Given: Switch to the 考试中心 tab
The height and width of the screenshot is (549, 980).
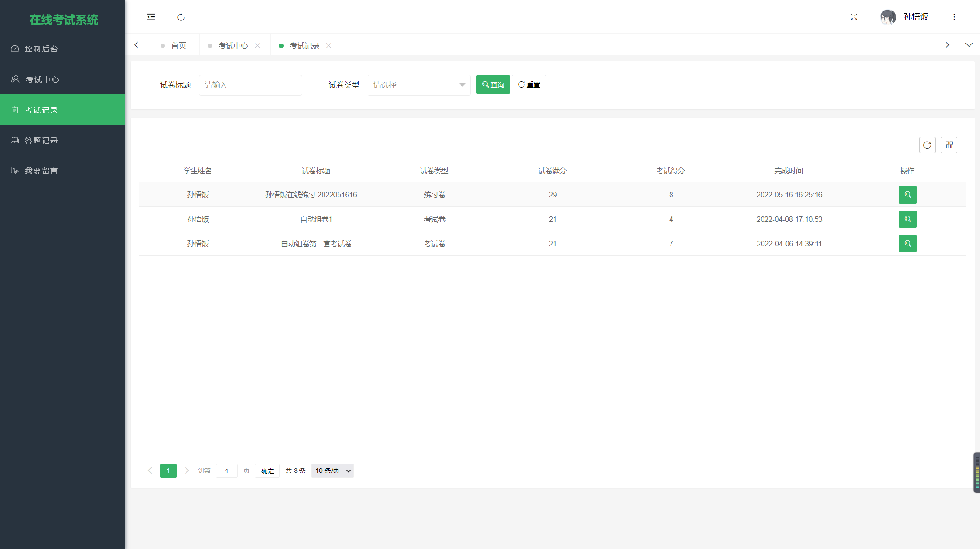Looking at the screenshot, I should (233, 45).
